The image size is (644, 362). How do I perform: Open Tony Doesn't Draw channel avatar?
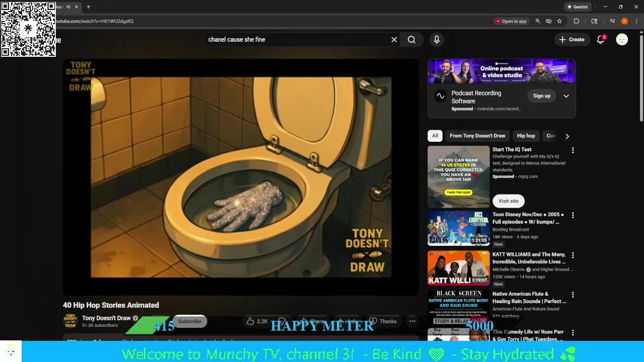tap(70, 321)
